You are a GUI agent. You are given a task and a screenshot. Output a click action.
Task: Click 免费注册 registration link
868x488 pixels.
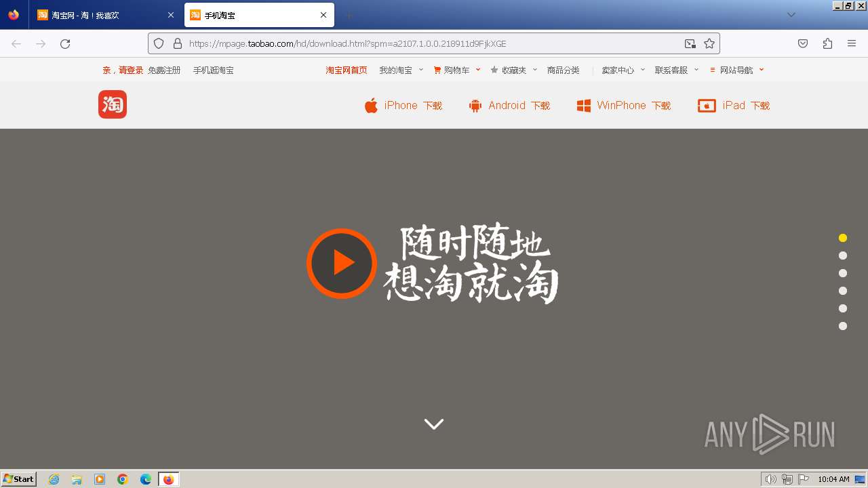(x=164, y=70)
